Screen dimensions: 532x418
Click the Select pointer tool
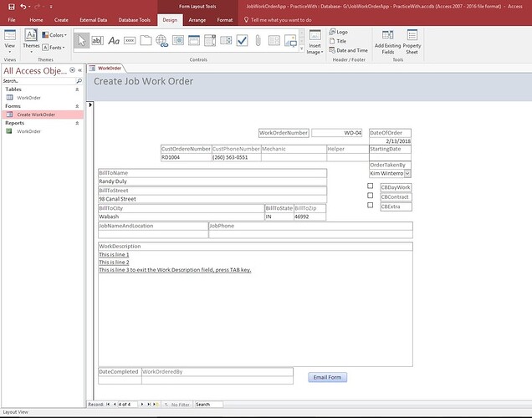click(81, 40)
